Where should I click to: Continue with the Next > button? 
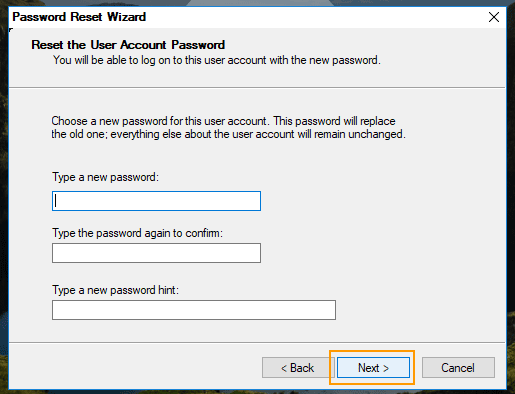click(x=373, y=368)
